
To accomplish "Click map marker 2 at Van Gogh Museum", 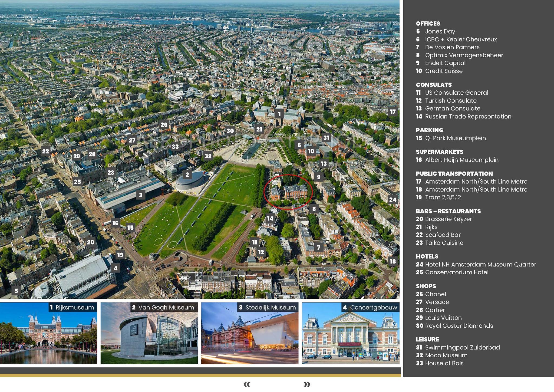I will click(x=187, y=174).
